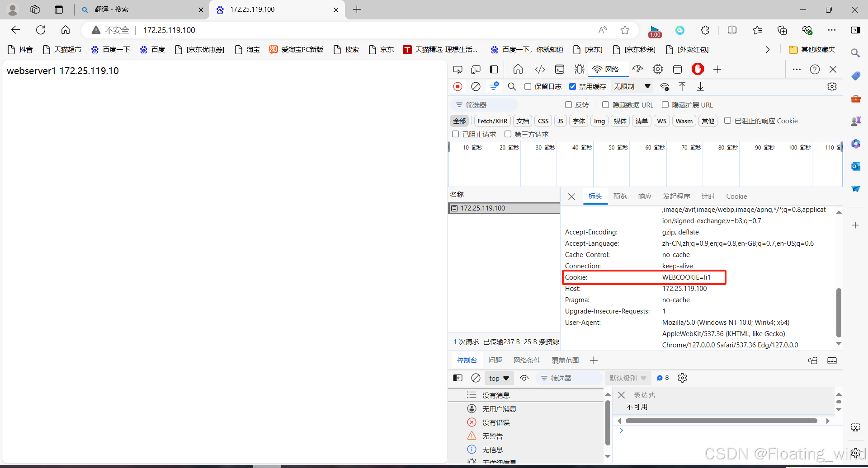Enable the 保留日志 checkbox
868x468 pixels.
[528, 87]
